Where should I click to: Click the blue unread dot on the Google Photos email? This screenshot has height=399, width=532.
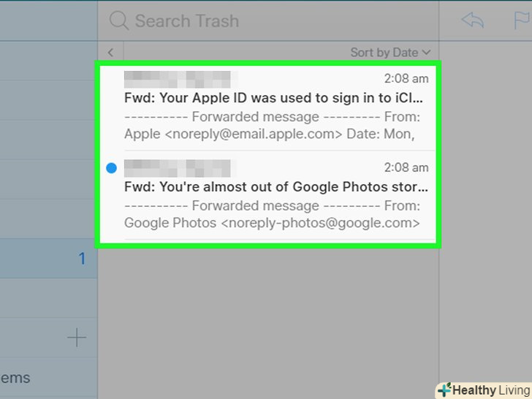coord(111,168)
